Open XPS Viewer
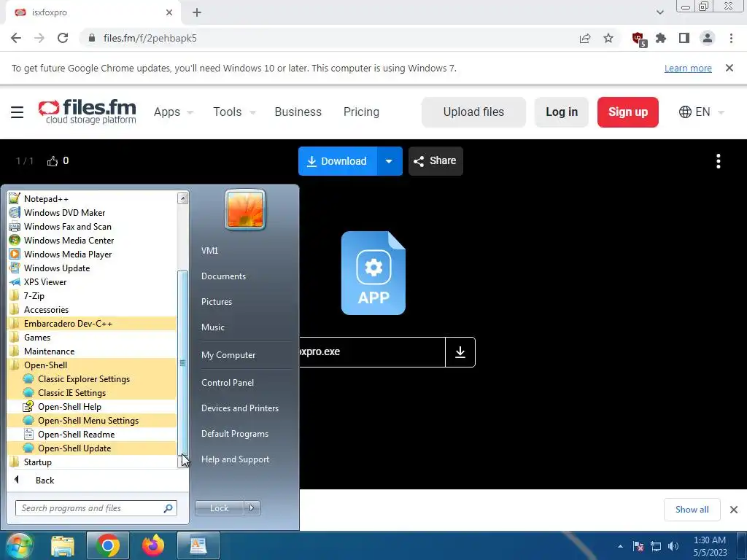Screen dimensions: 747x560 point(92,281)
